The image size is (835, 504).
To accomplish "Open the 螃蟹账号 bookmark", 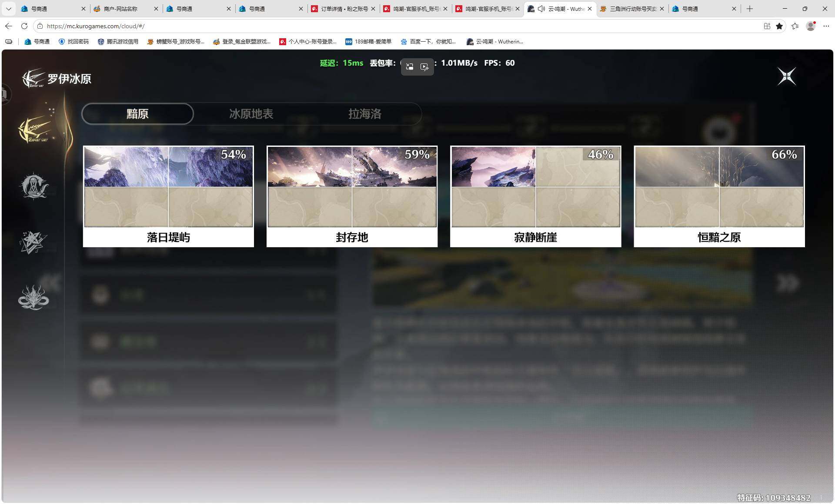I will pyautogui.click(x=176, y=42).
